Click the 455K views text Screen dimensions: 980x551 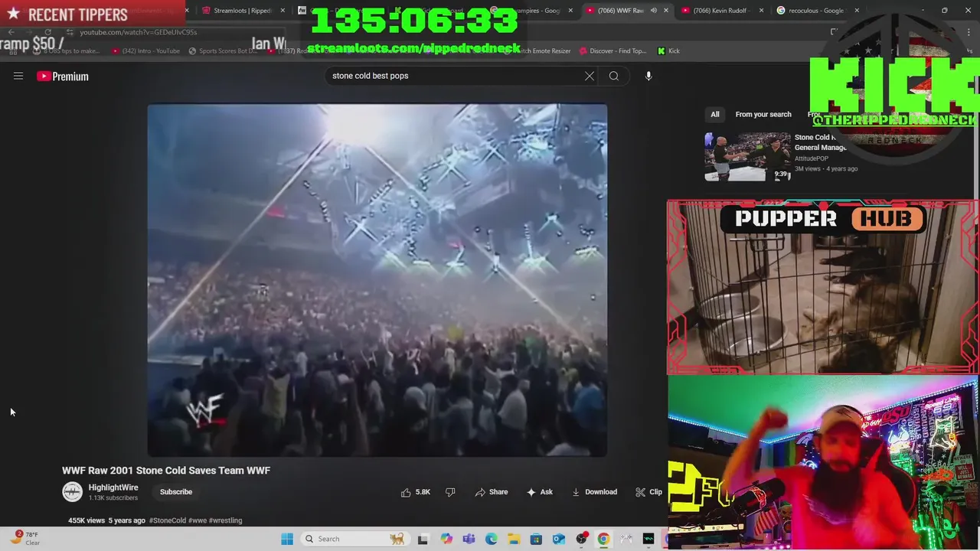(x=87, y=520)
